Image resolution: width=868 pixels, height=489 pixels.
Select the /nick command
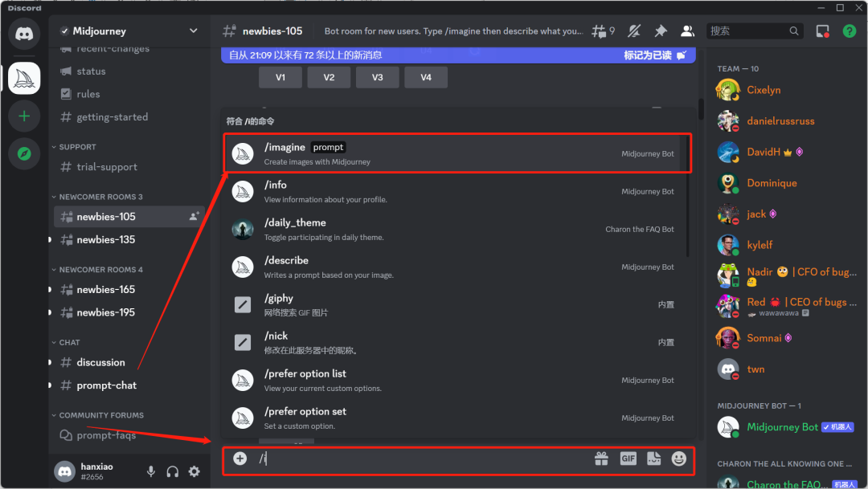point(457,342)
